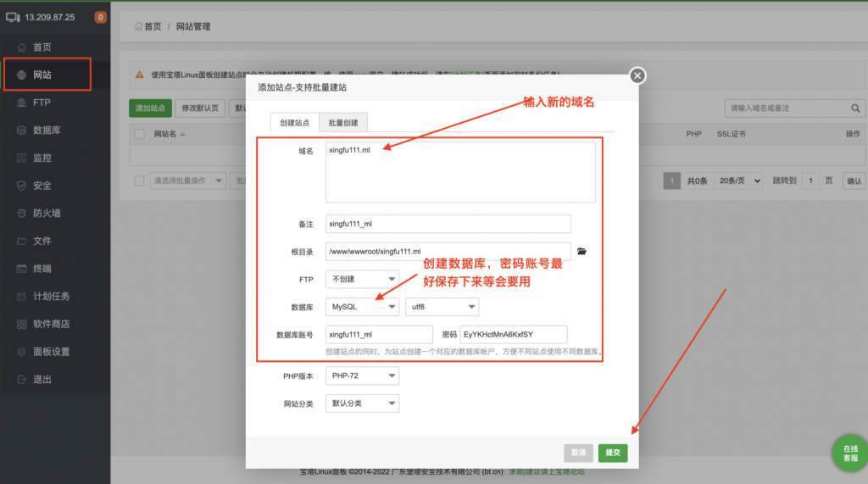
Task: Click the server monitor icon by IP address
Action: coord(13,17)
